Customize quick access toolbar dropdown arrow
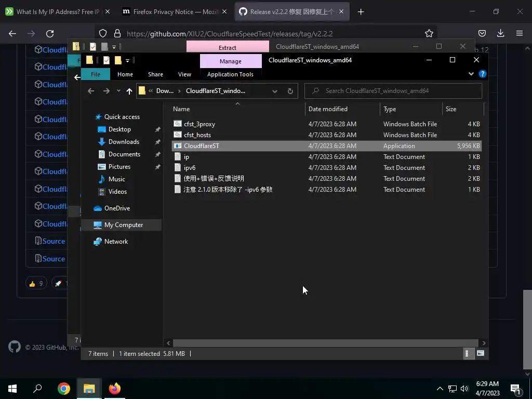This screenshot has height=399, width=532. point(128,61)
